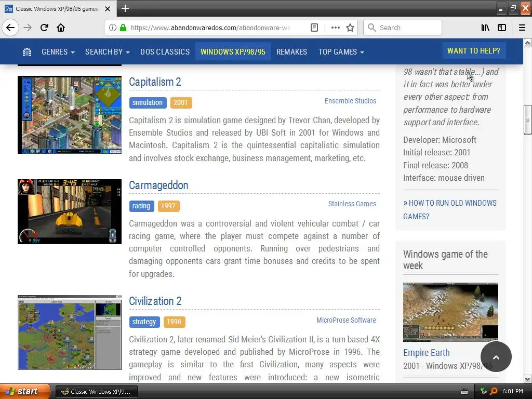The width and height of the screenshot is (532, 399).
Task: Open the Ensemble Studios developer link
Action: (350, 101)
